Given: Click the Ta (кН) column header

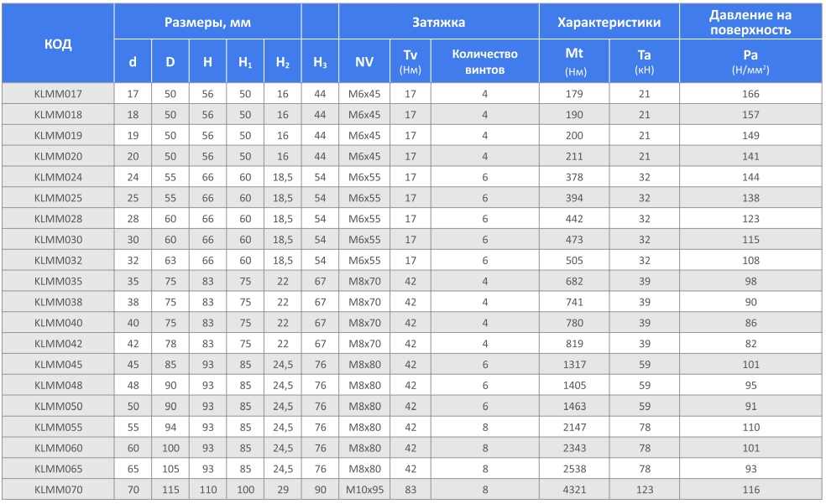Looking at the screenshot, I should [644, 61].
